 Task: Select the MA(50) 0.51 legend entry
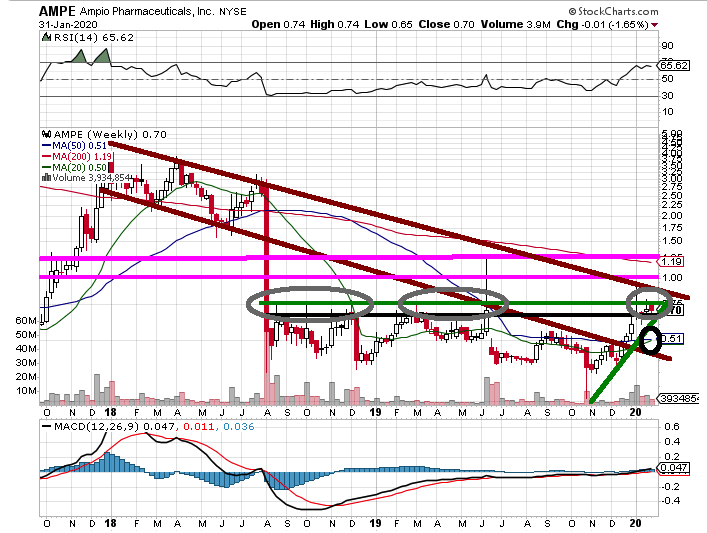pyautogui.click(x=79, y=146)
